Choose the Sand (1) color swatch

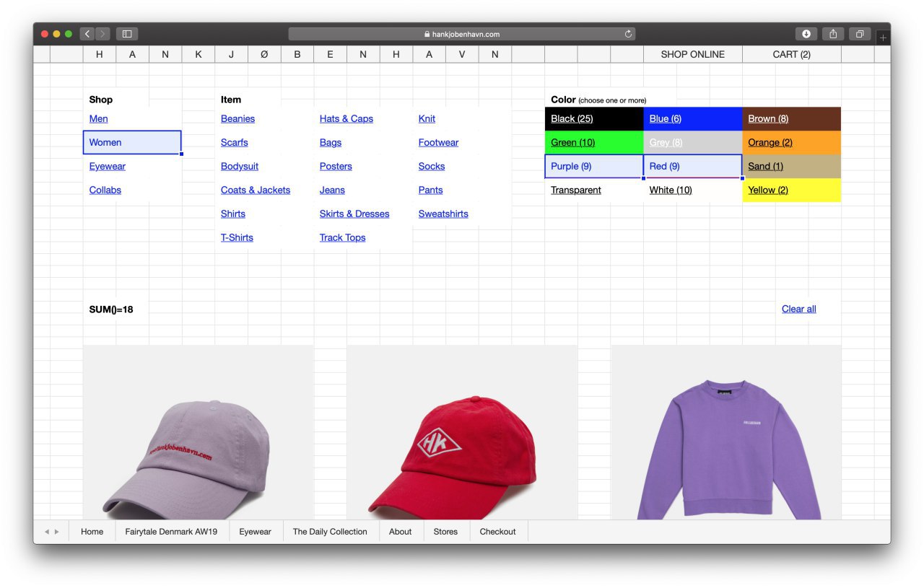(791, 166)
